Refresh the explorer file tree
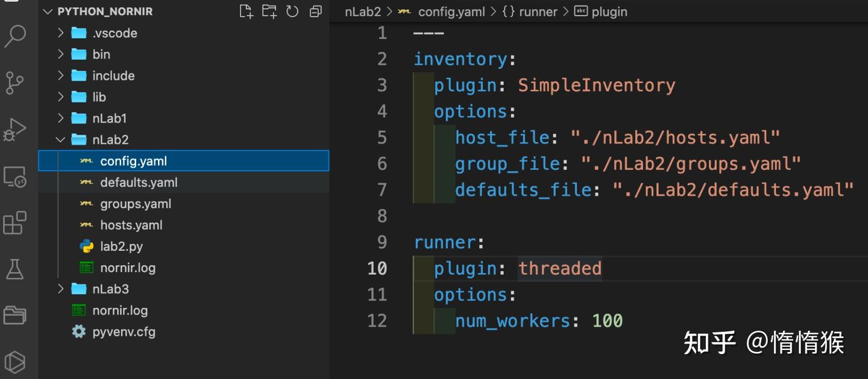Viewport: 868px width, 379px height. click(292, 11)
